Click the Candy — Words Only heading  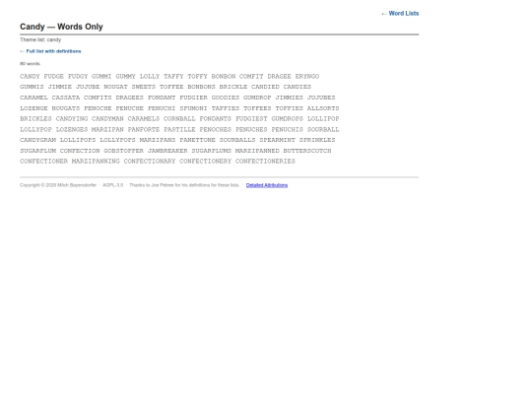coord(61,27)
